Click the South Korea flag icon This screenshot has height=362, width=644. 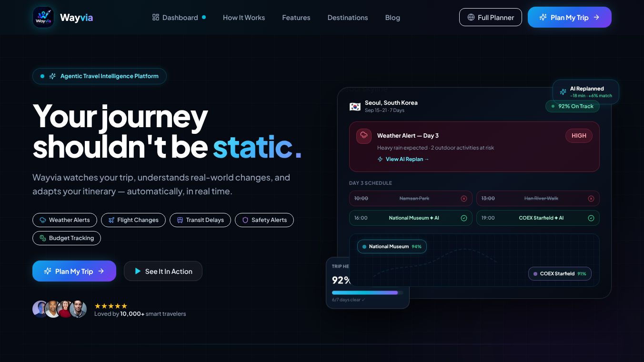pos(355,106)
